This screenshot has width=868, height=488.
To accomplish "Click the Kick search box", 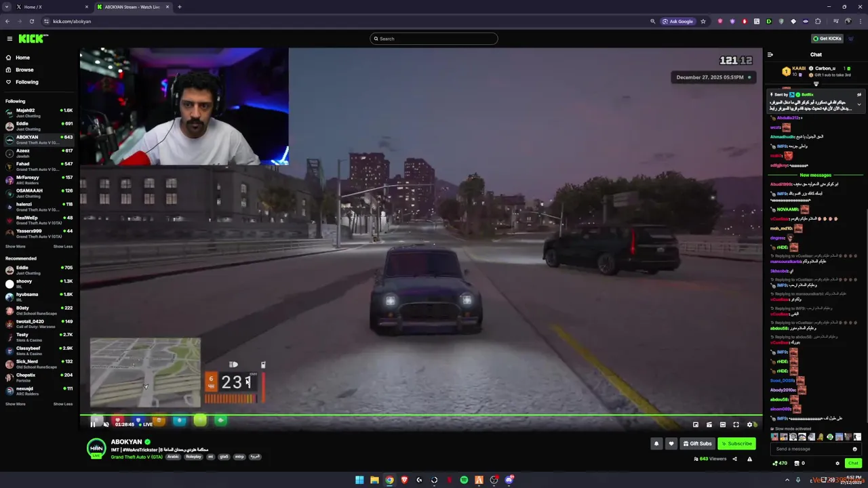I will 434,39.
